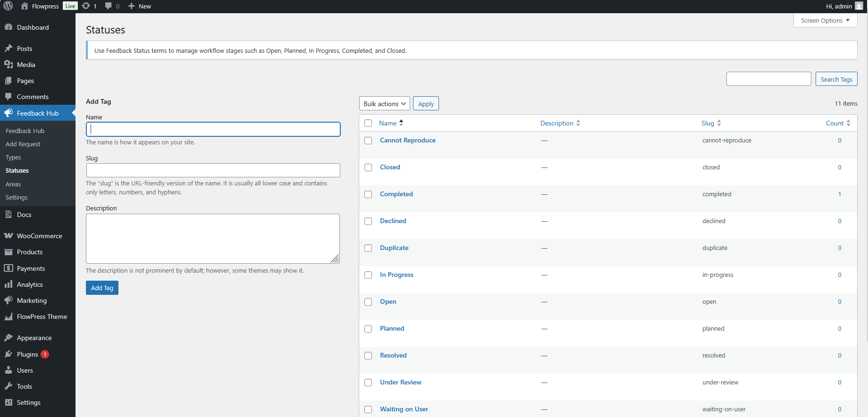Click the Marketing megaphone icon
This screenshot has height=417, width=868.
(x=8, y=300)
